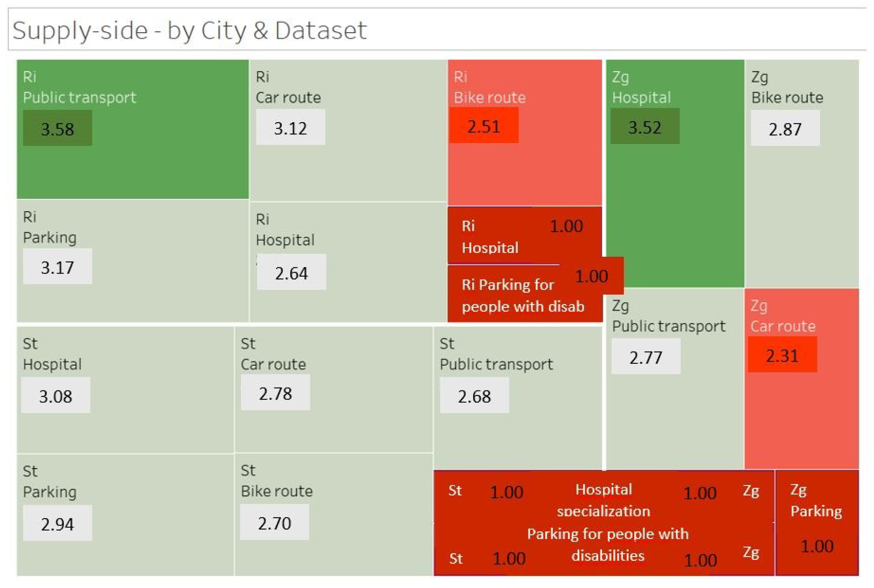Click the St Bike route 2.70 value

(x=274, y=522)
